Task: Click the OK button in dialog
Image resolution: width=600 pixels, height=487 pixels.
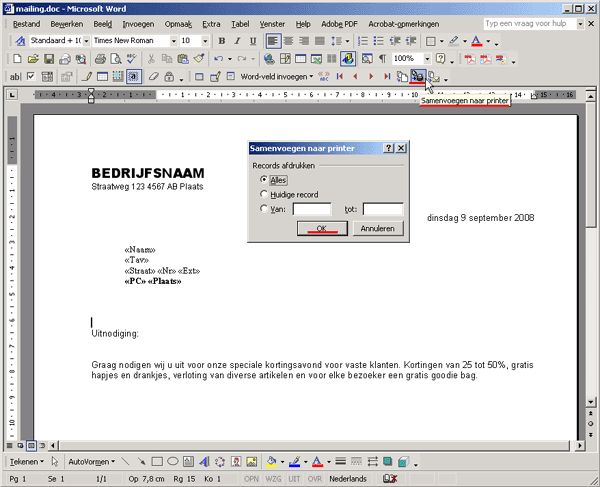Action: [321, 229]
